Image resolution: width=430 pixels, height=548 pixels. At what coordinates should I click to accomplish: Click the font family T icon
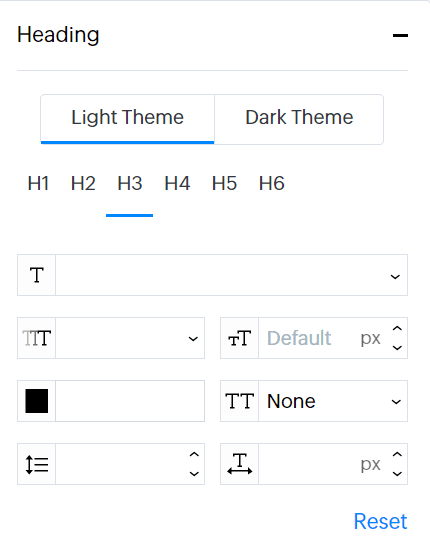(x=36, y=275)
